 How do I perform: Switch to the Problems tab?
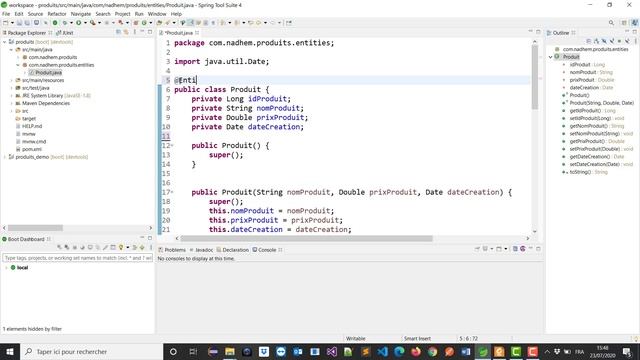172,250
